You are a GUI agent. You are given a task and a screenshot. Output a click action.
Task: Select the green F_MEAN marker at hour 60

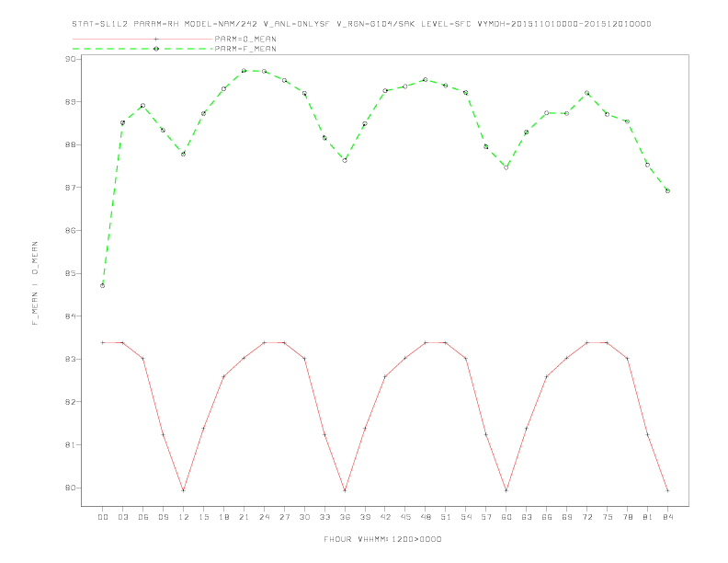click(506, 167)
